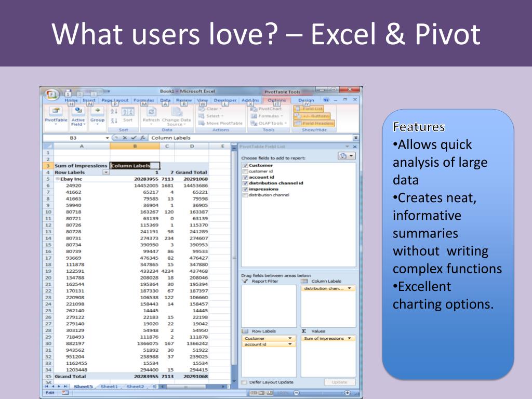Screen dimensions: 532x399
Task: Open Excel Help question mark icon
Action: 326,100
